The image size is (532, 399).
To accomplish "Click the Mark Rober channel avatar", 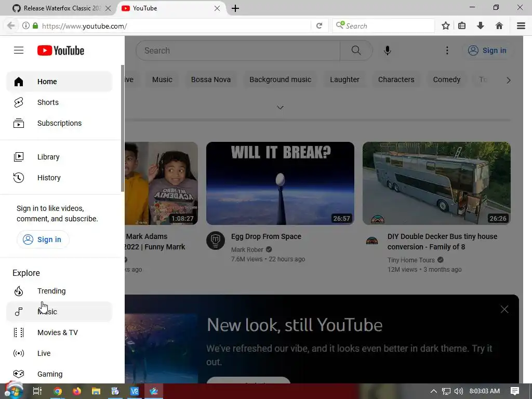I will click(216, 241).
